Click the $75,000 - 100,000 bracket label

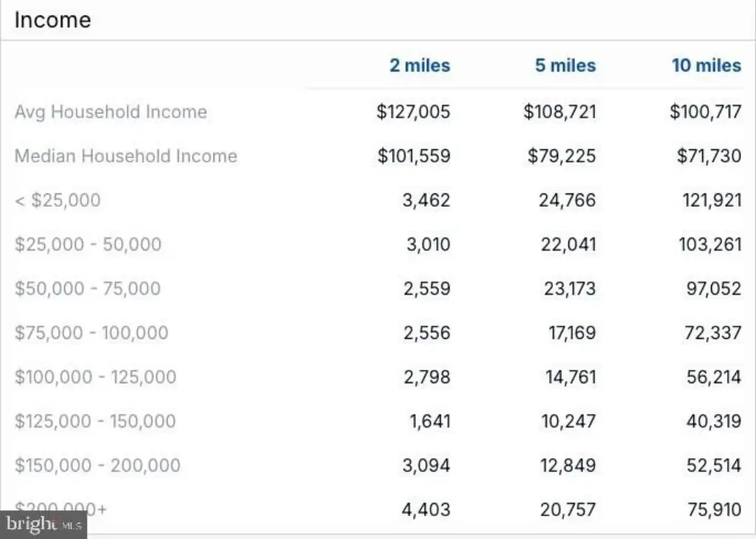pyautogui.click(x=92, y=333)
